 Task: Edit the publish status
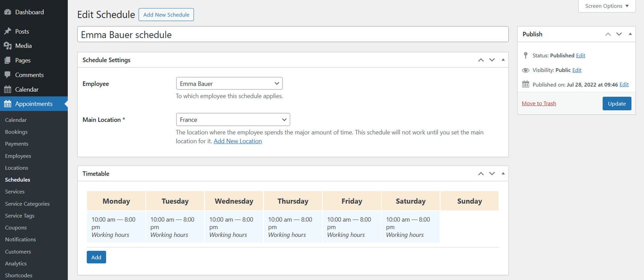pyautogui.click(x=580, y=56)
